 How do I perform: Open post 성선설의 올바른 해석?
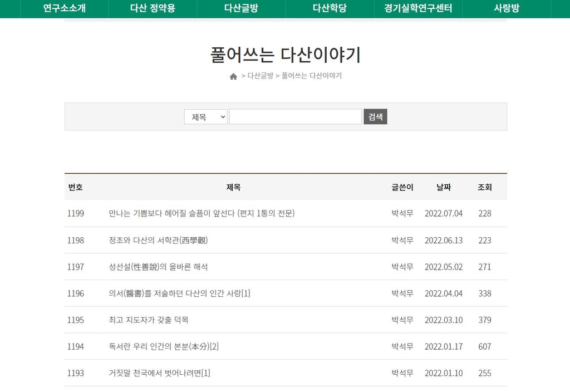tap(158, 267)
